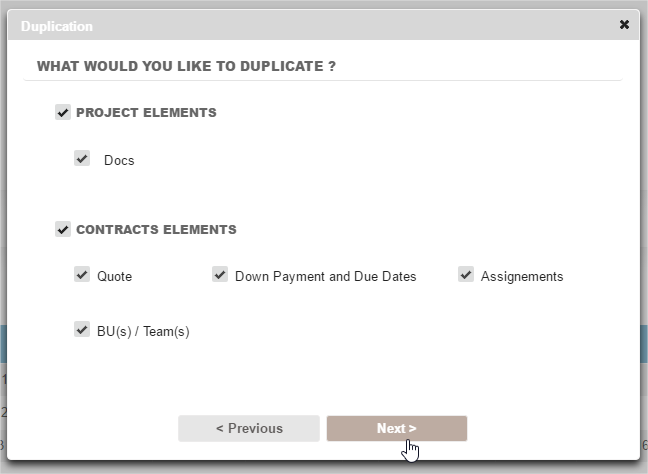The height and width of the screenshot is (474, 648).
Task: Uncheck Down Payment and Due Dates box
Action: point(220,275)
